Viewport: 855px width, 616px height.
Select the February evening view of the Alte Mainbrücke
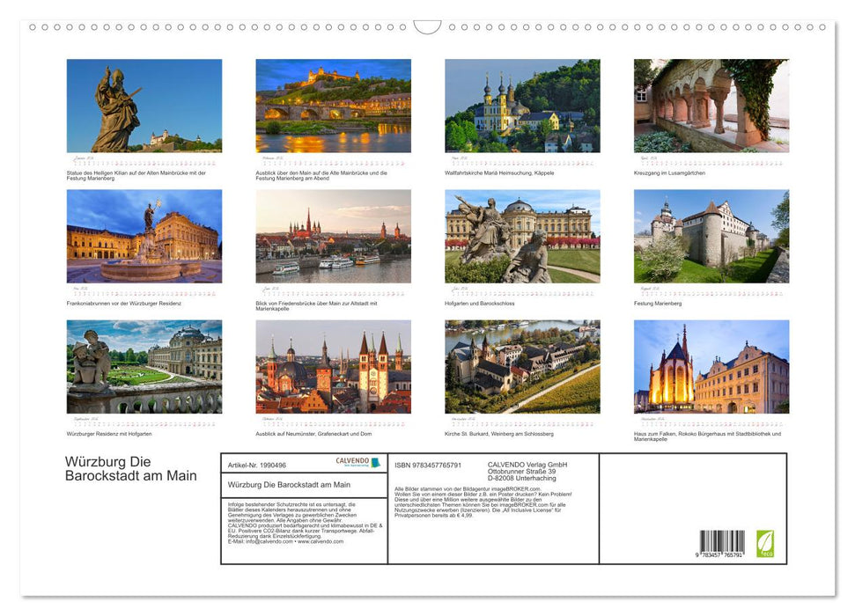click(334, 106)
